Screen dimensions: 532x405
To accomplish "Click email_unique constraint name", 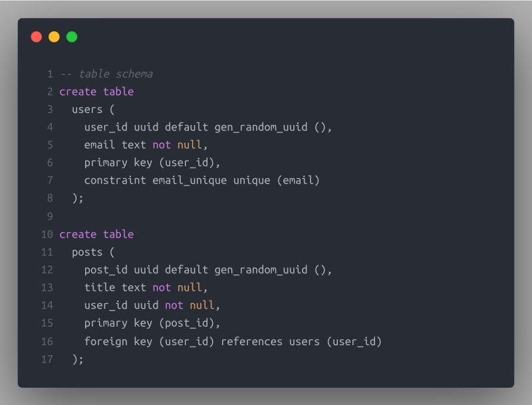I will [190, 180].
